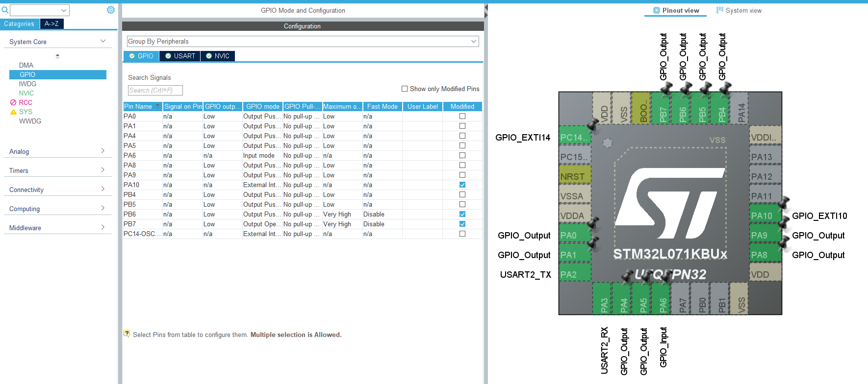Screen dimensions: 868x384
Task: Open the category search dropdown arrow
Action: point(64,10)
